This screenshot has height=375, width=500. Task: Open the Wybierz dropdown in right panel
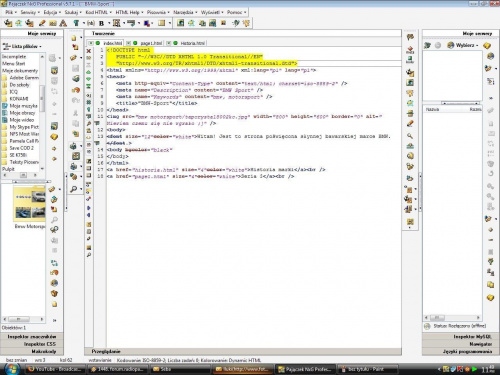[x=467, y=45]
